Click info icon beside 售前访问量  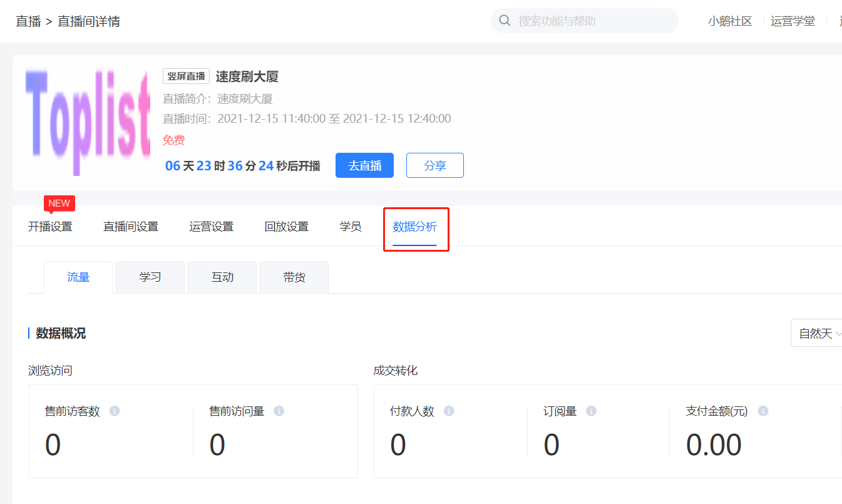click(x=279, y=411)
